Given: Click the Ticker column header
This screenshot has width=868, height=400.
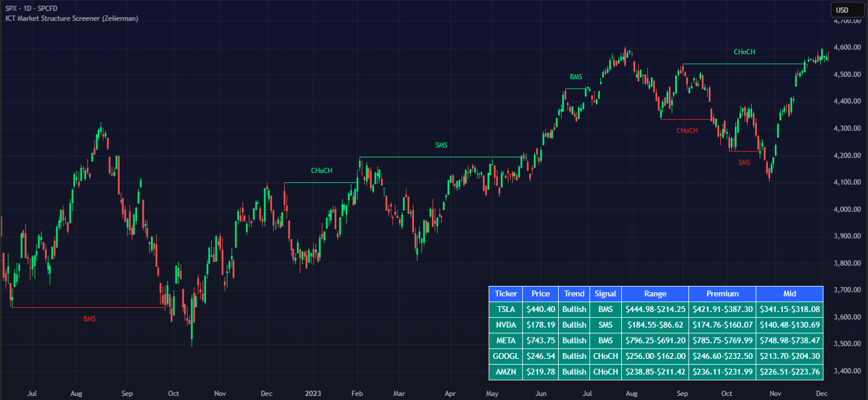Looking at the screenshot, I should coord(505,293).
